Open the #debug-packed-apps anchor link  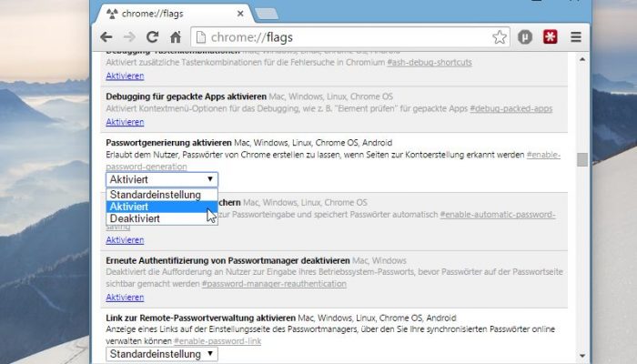click(x=511, y=109)
